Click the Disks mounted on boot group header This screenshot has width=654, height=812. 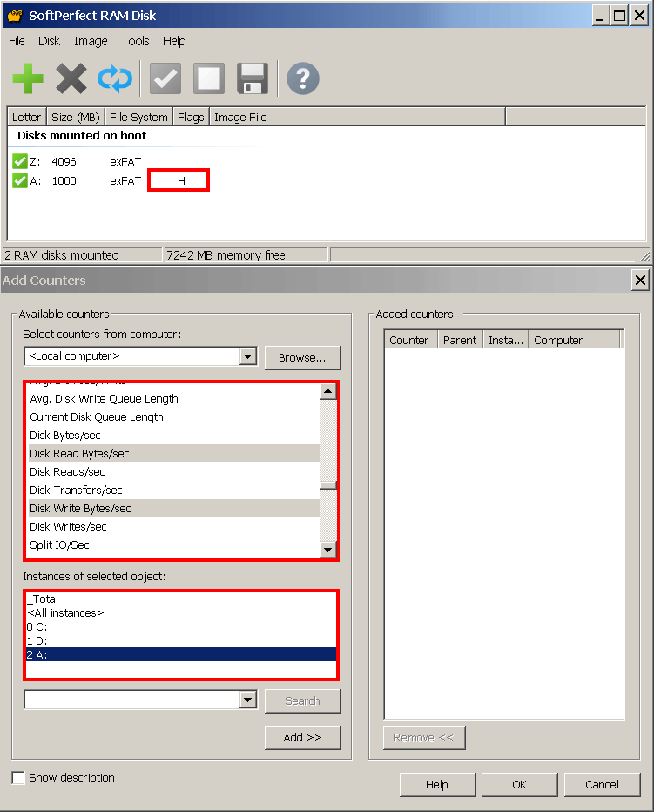point(82,136)
